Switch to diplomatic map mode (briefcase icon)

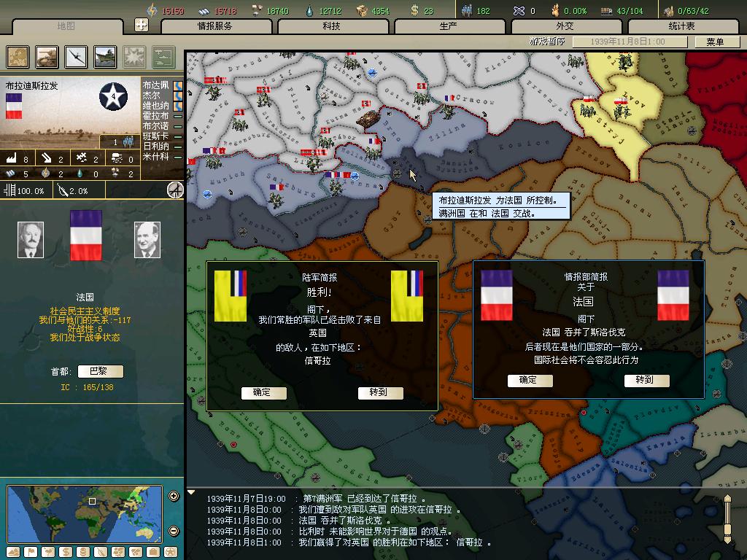point(153,552)
